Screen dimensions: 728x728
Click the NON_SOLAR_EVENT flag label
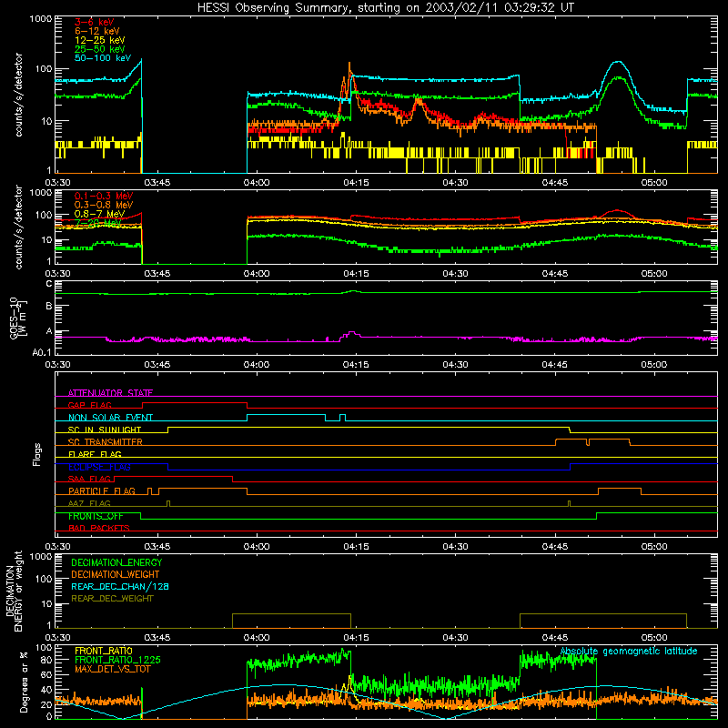coord(110,418)
